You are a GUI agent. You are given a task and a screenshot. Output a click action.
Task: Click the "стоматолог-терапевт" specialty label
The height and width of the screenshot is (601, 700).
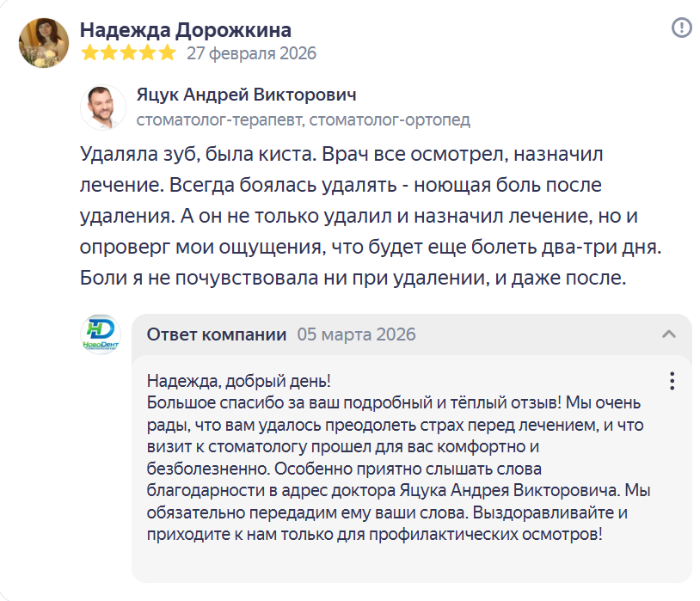point(219,120)
